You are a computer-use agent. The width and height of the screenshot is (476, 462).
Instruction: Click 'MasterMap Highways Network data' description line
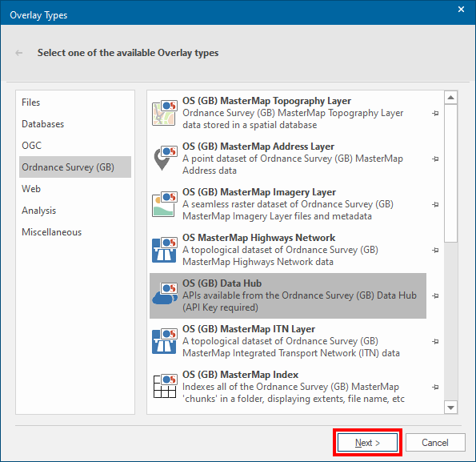tap(258, 262)
